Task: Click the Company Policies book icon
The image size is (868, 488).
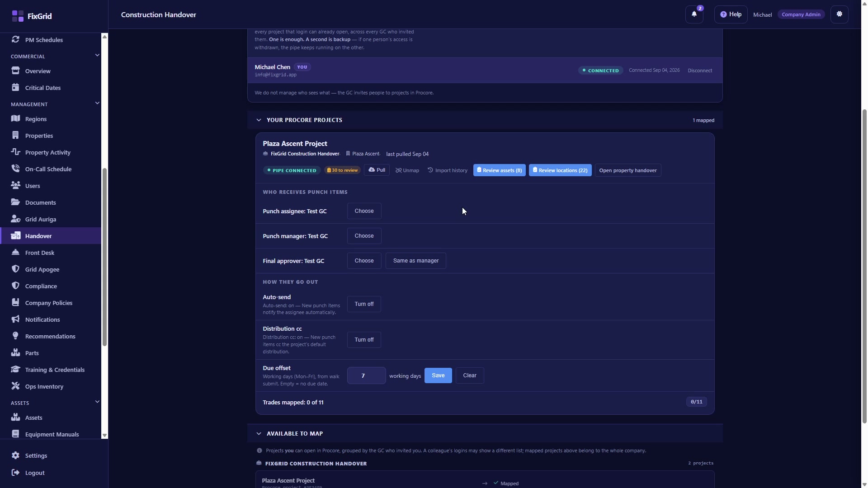Action: pos(15,302)
